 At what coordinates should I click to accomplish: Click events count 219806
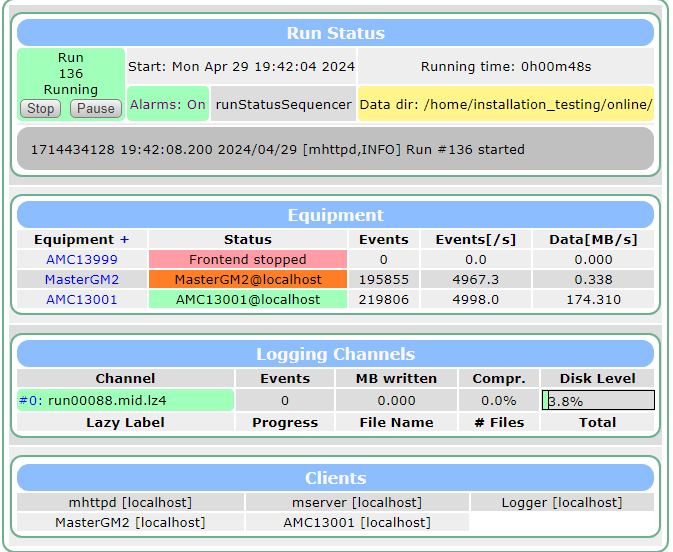[384, 299]
